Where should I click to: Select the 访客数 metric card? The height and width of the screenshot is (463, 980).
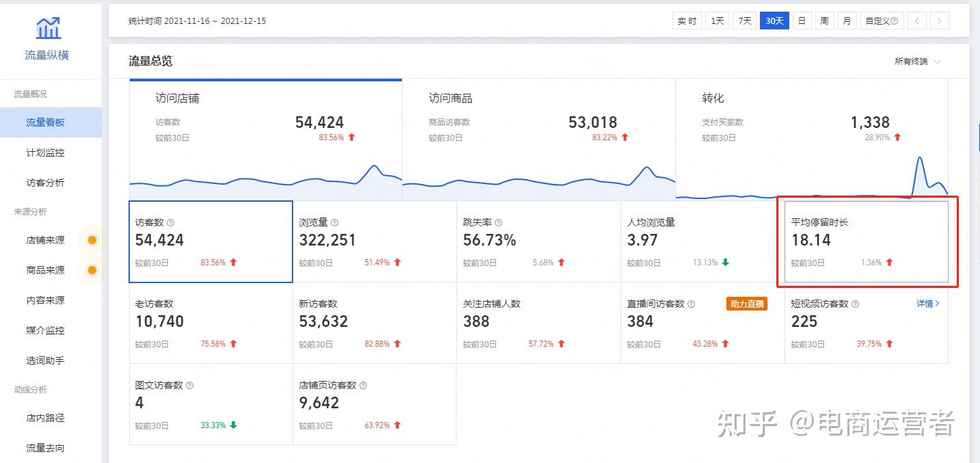click(x=211, y=241)
